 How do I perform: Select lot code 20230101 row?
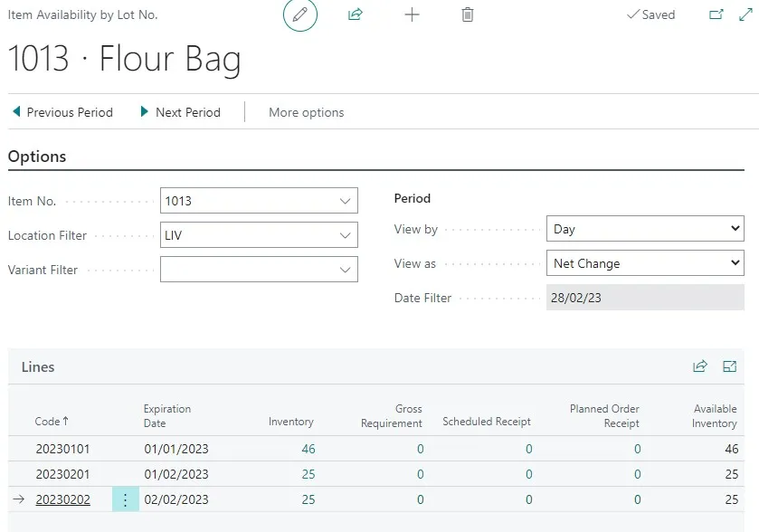tap(63, 449)
